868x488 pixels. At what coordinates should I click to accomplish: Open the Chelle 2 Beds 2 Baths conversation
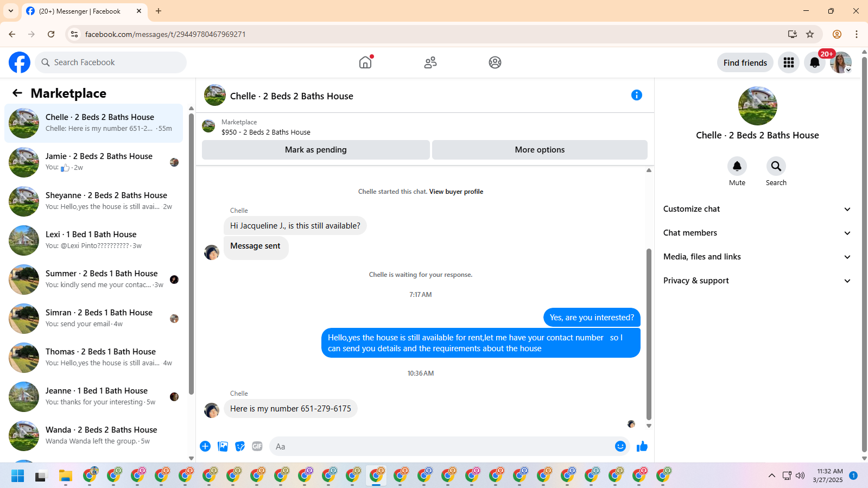tap(94, 123)
